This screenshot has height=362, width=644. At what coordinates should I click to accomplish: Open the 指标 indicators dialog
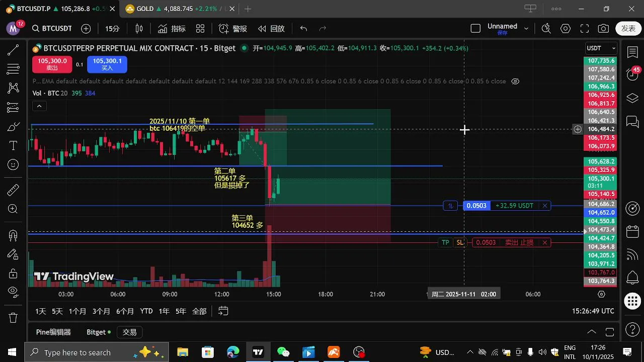pyautogui.click(x=172, y=29)
